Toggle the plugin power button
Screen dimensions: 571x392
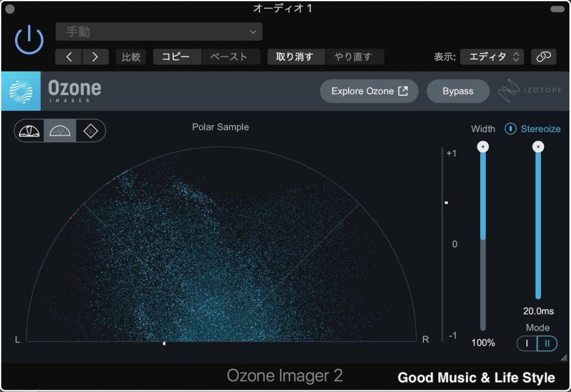pyautogui.click(x=29, y=40)
